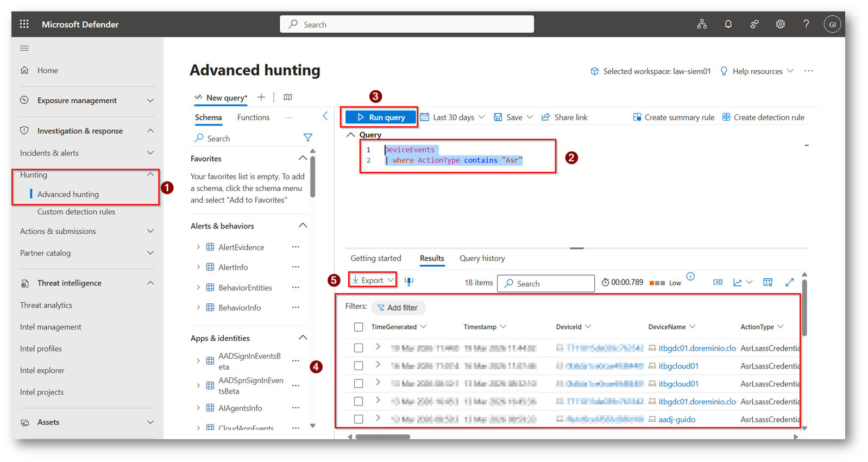
Task: Check the first result row checkbox
Action: click(358, 348)
